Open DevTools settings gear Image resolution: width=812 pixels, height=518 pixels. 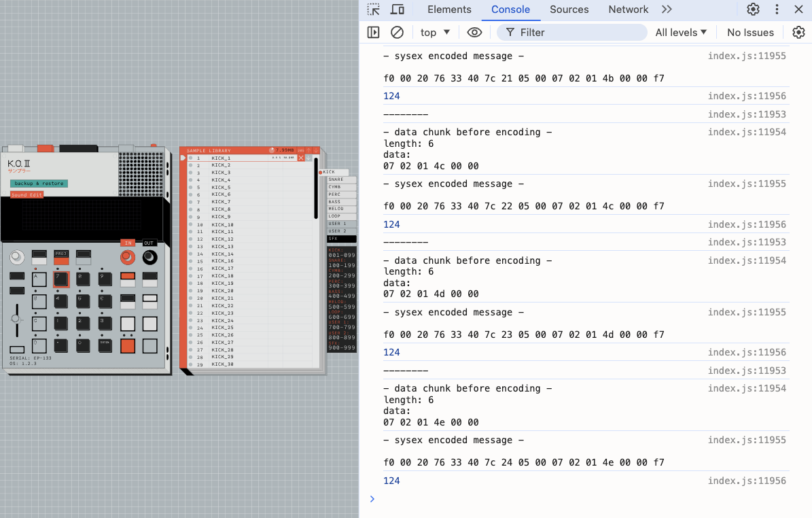click(x=753, y=10)
